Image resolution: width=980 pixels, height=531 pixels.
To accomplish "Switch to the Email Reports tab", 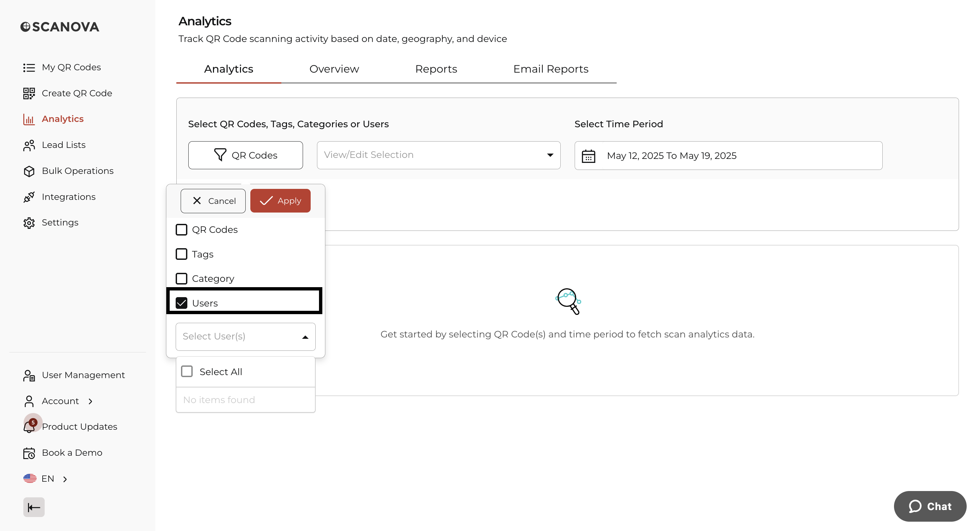I will (x=550, y=69).
